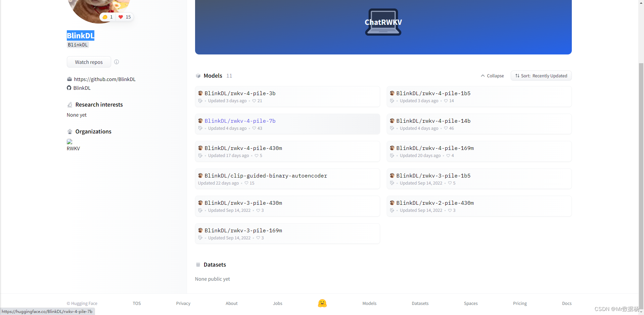Click the like heart on rwkv-4-pile-14b

tap(446, 128)
